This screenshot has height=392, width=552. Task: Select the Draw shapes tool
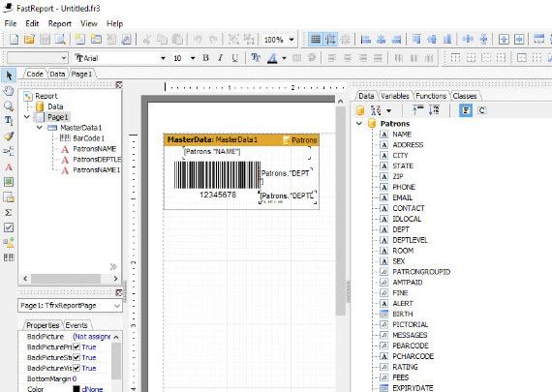point(9,242)
